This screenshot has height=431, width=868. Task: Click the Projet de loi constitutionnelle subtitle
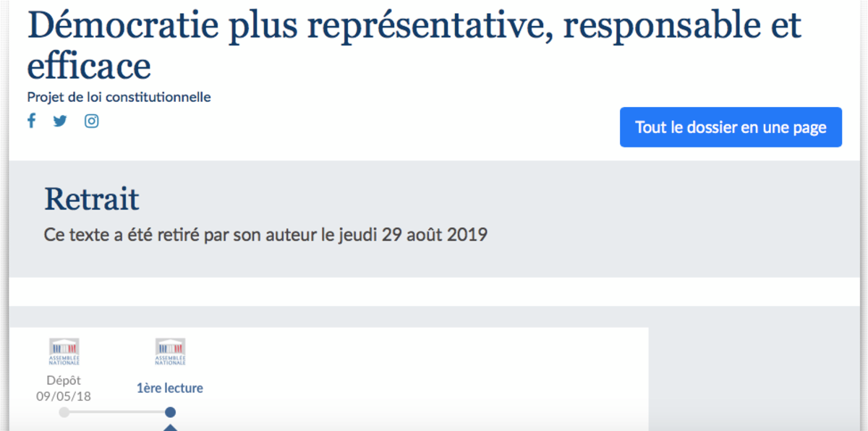119,97
